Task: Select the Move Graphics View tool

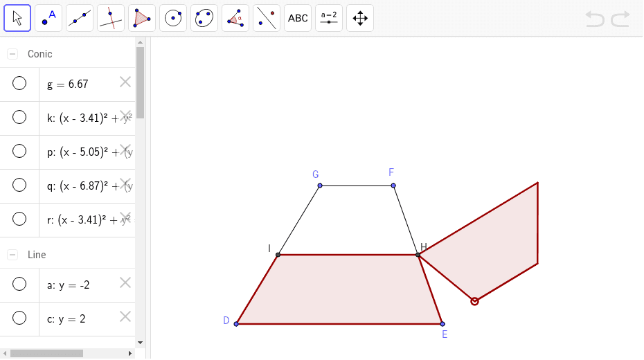Action: click(360, 18)
